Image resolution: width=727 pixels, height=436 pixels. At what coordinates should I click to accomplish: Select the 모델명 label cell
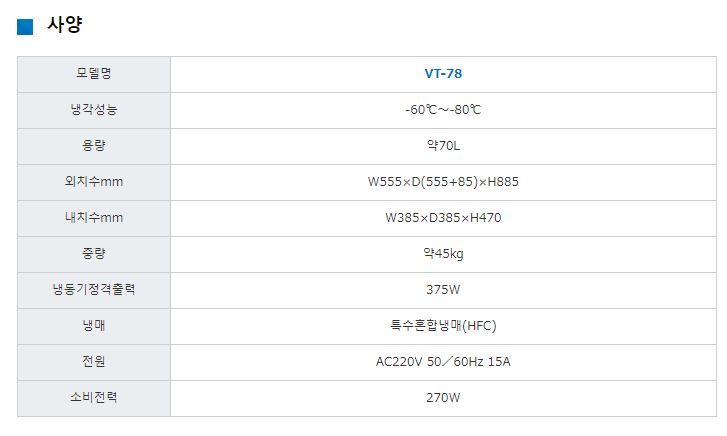[94, 73]
